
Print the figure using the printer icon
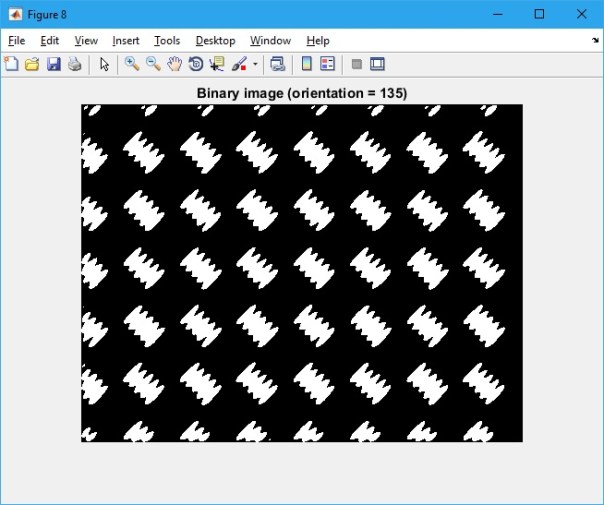pyautogui.click(x=74, y=65)
